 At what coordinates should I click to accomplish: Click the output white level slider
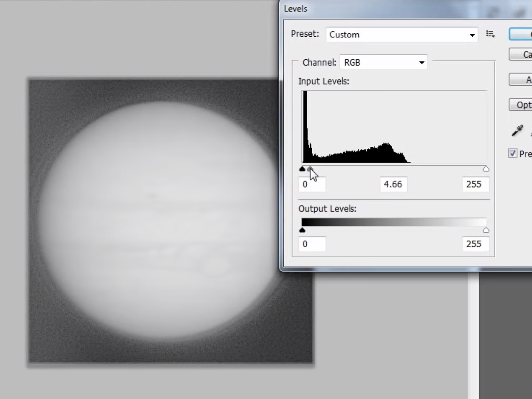(486, 230)
